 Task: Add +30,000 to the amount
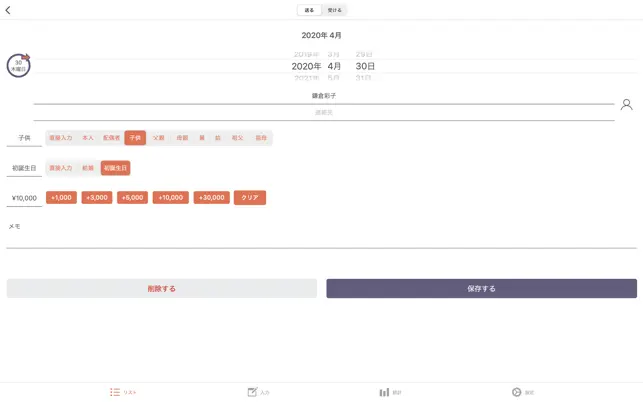click(212, 198)
